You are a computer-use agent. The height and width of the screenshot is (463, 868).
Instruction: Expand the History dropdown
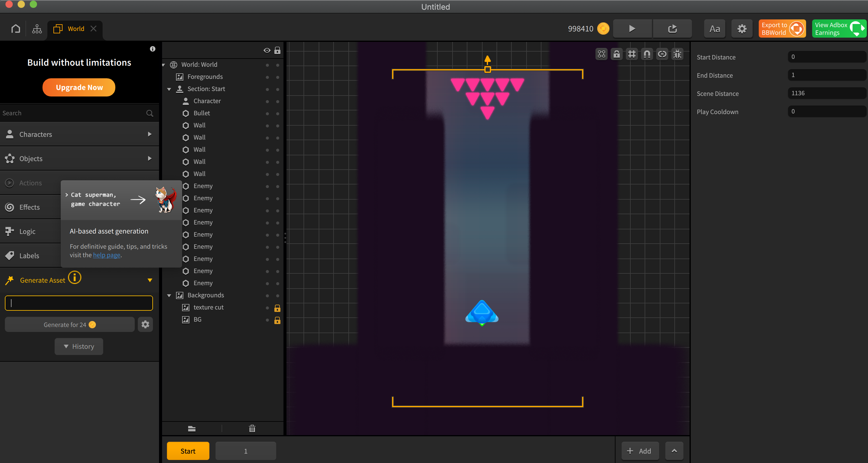(x=79, y=346)
